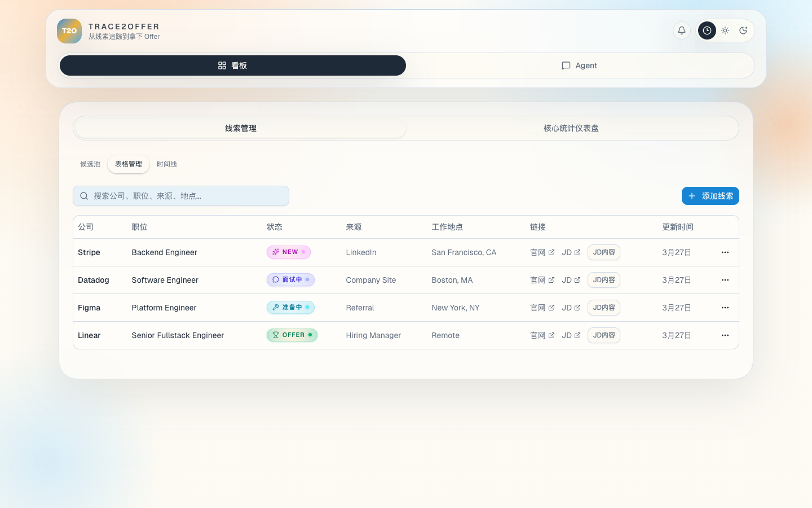Click the Stripe row 3月27日 date
Image resolution: width=812 pixels, height=508 pixels.
click(677, 252)
